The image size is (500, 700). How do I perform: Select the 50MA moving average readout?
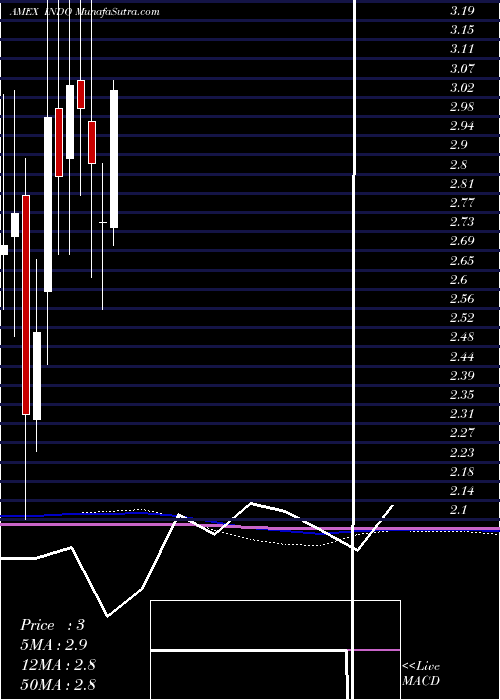(58, 683)
